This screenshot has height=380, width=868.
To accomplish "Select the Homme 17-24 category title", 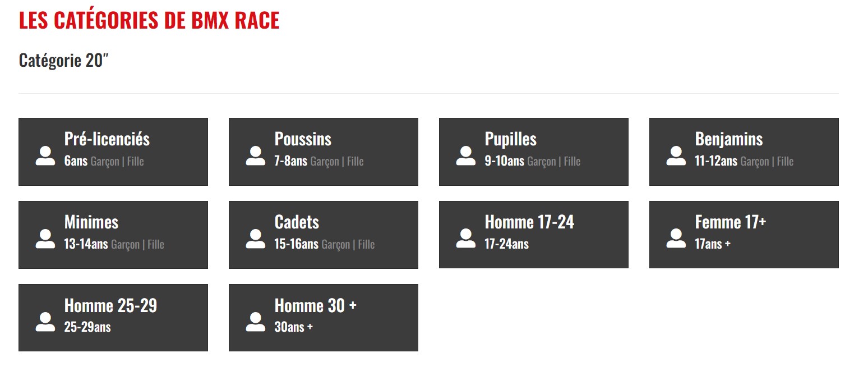I will 529,222.
